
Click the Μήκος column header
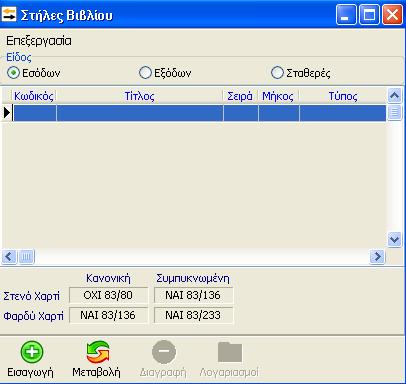click(x=278, y=96)
